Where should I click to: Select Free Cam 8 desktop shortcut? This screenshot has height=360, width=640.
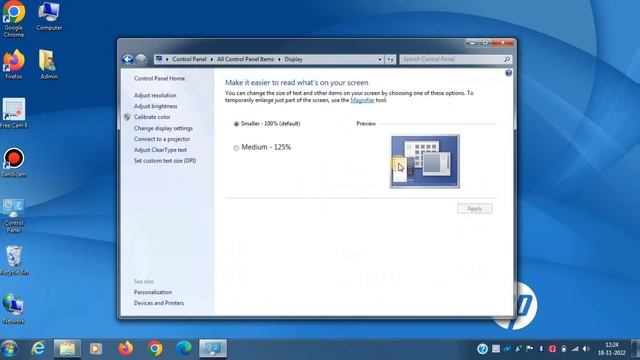coord(13,113)
